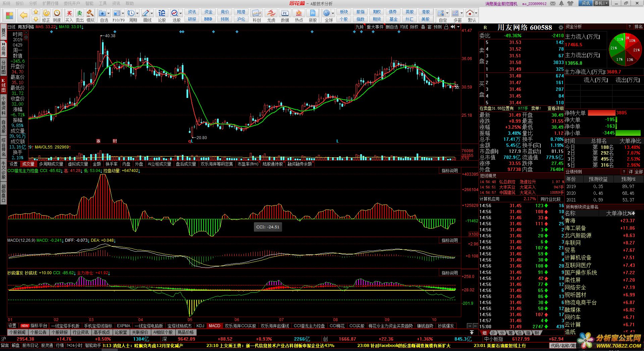Open the 选股 stock screener icon

174,13
